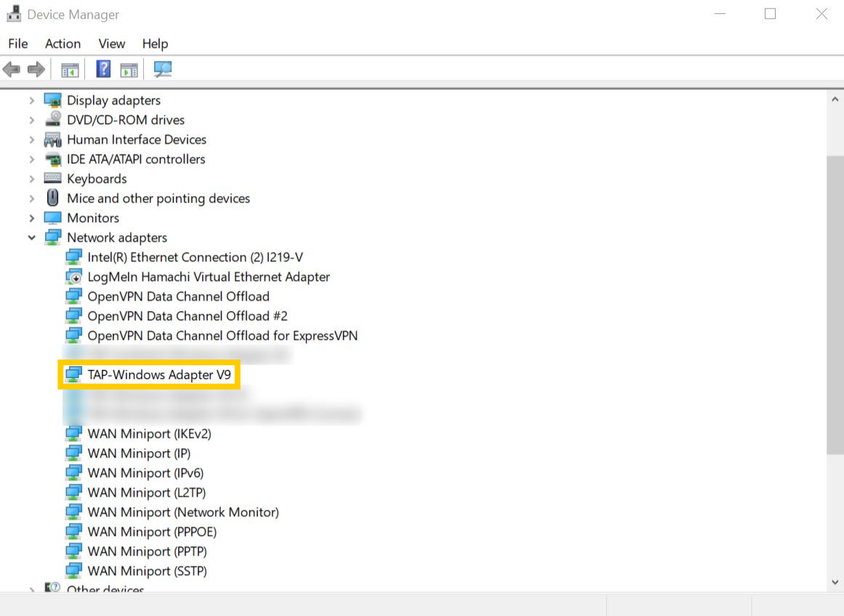Scan for hardware changes monitor icon

click(163, 69)
